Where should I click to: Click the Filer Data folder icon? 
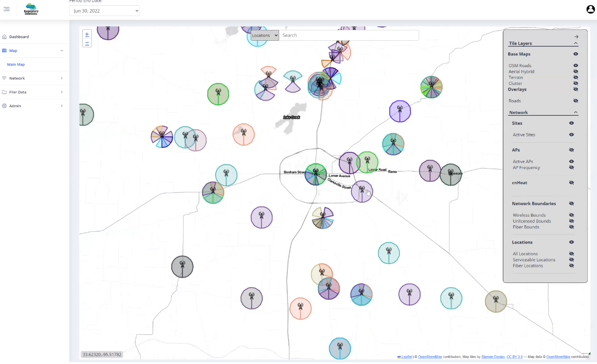pos(4,92)
